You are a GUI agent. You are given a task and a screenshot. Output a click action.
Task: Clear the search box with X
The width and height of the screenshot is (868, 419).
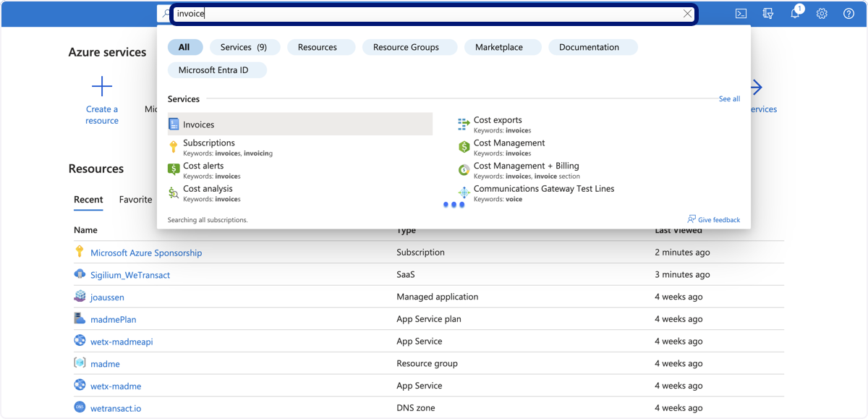(x=687, y=14)
